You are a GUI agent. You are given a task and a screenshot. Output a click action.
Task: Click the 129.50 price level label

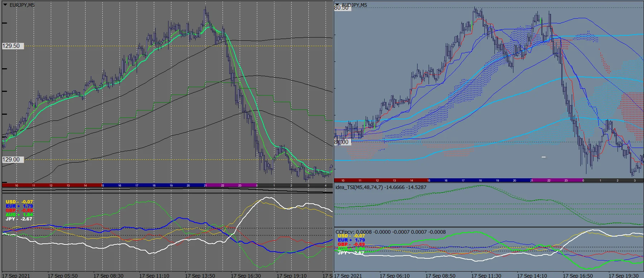point(12,46)
